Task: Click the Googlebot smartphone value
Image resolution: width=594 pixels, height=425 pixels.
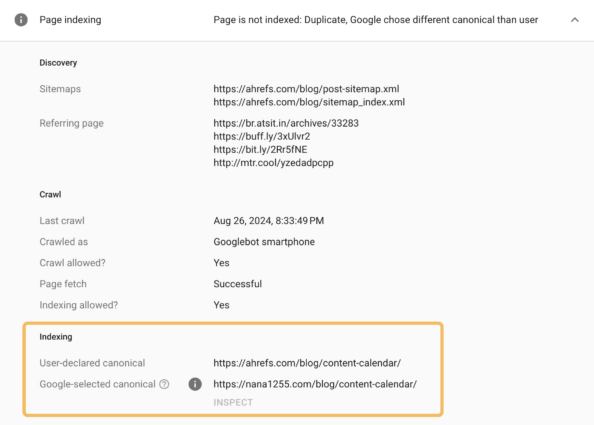Action: coord(264,242)
